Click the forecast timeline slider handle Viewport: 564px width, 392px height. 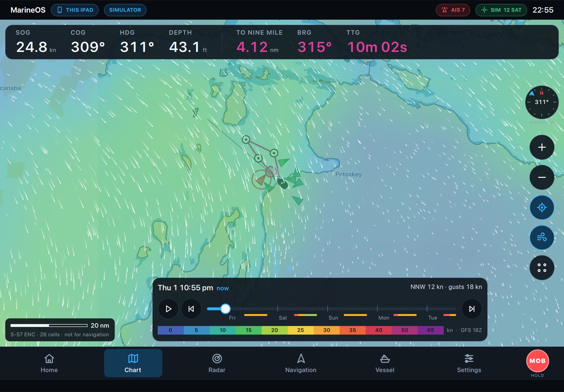point(225,309)
